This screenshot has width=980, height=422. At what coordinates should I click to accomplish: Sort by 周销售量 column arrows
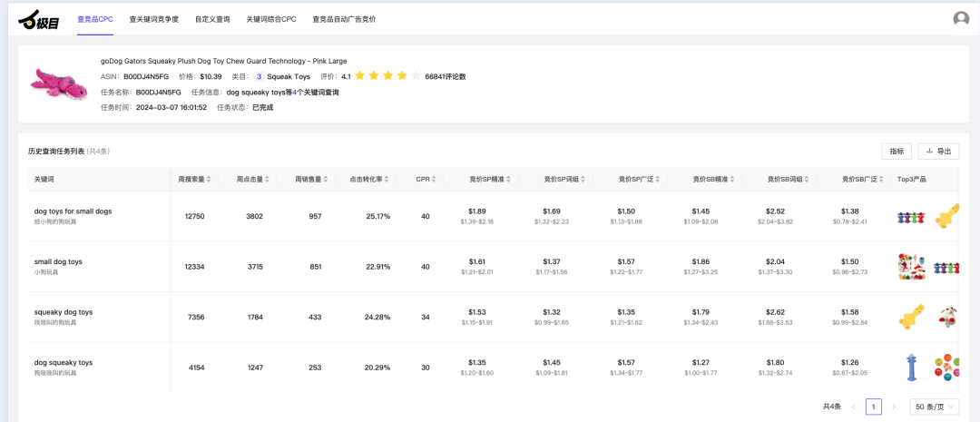(x=327, y=180)
